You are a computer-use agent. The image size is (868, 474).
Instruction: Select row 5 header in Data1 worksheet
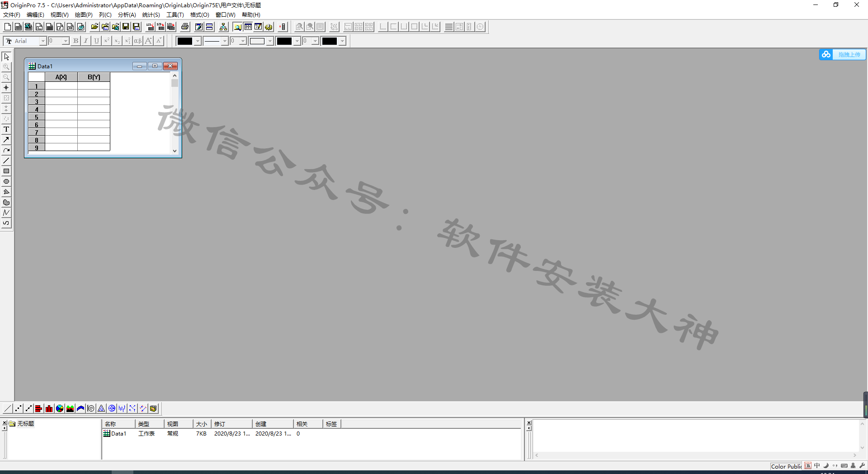pos(37,117)
